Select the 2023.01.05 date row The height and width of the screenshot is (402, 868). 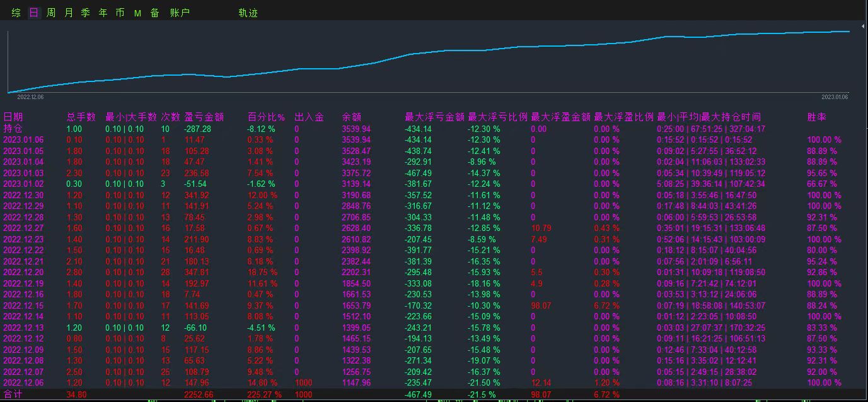click(23, 151)
